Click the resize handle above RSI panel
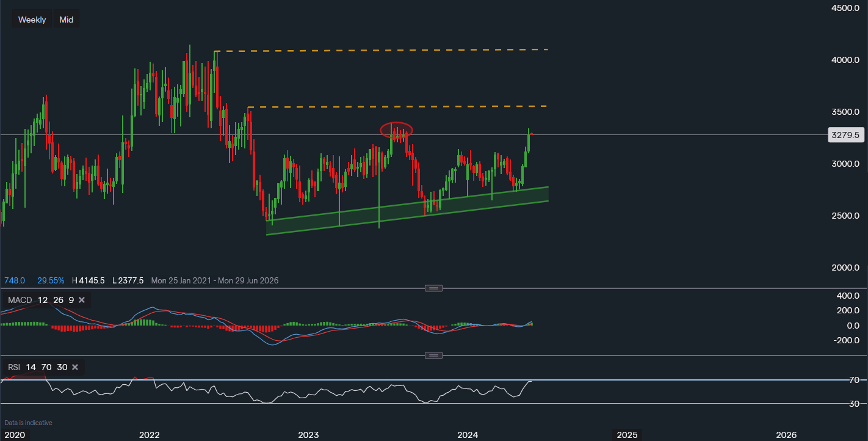Viewport: 868px width, 441px height. [433, 355]
